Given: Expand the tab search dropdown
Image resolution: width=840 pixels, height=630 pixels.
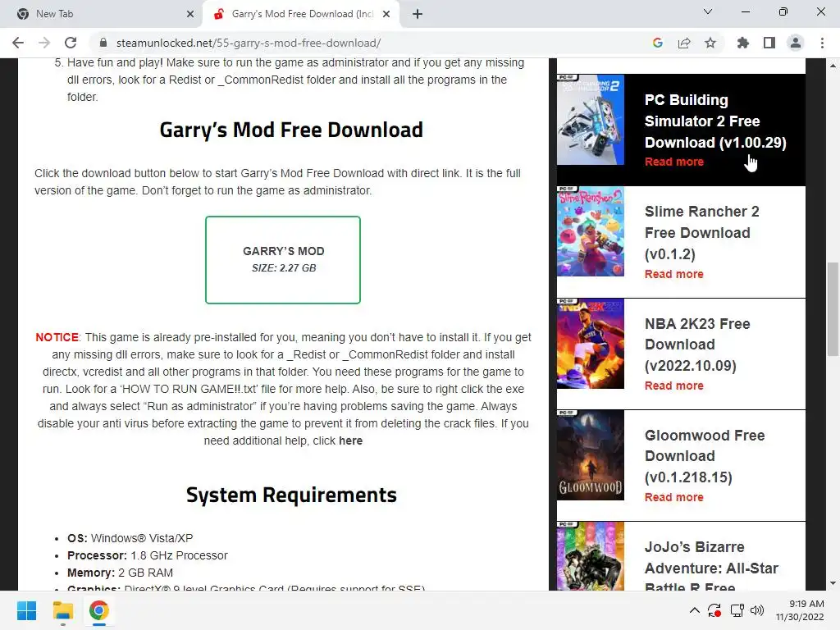Looking at the screenshot, I should 708,11.
